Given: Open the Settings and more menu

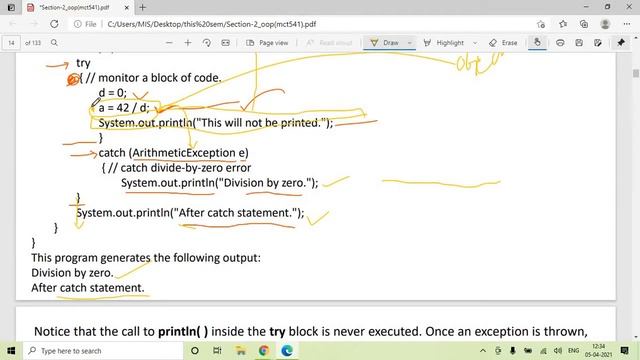Looking at the screenshot, I should [x=627, y=24].
